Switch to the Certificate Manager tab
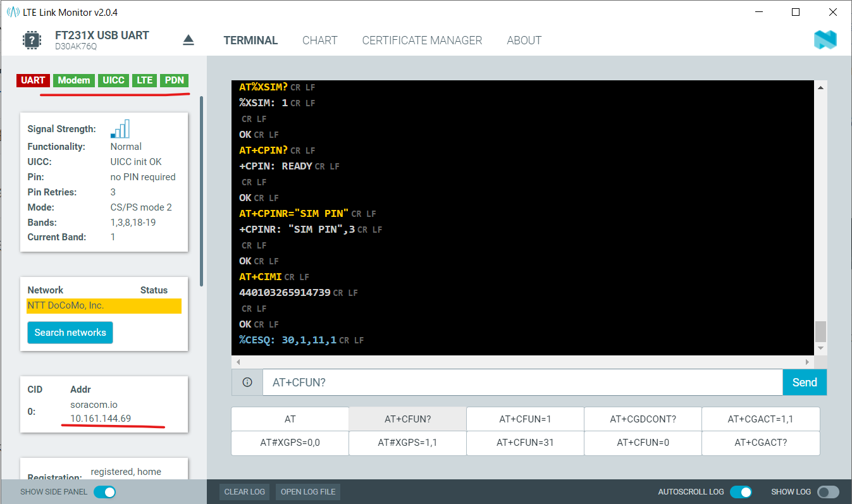 (x=422, y=40)
